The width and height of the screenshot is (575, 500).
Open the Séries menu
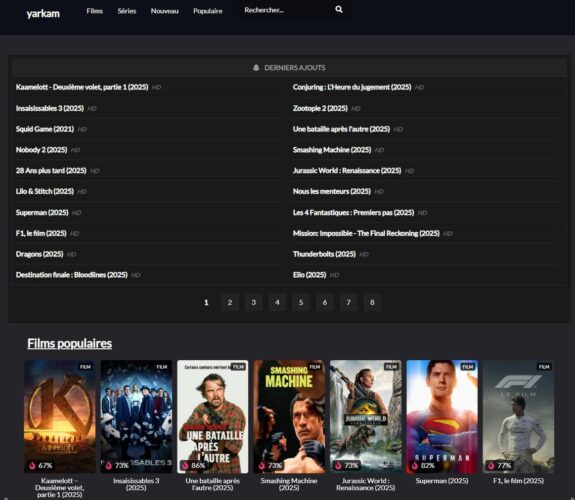(127, 11)
